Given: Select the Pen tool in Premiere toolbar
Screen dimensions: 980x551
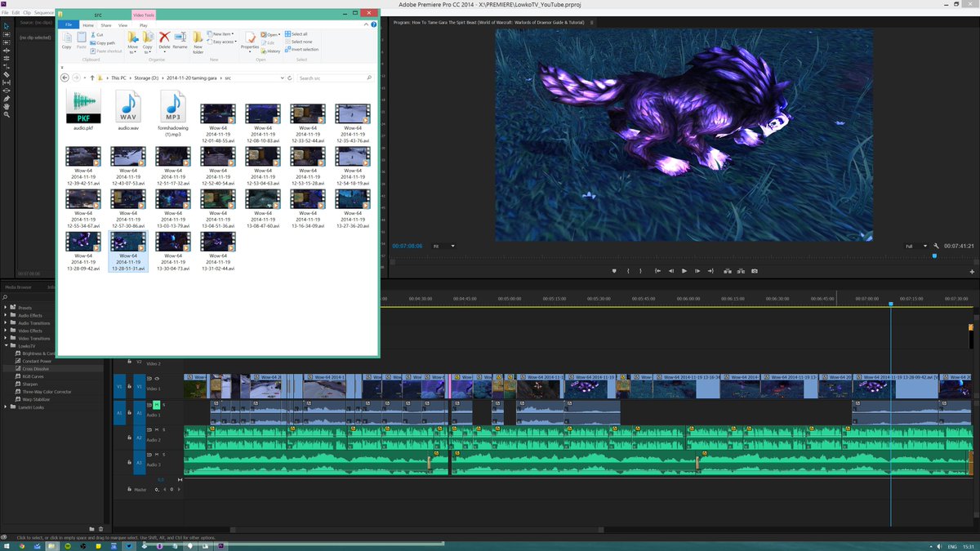Looking at the screenshot, I should pyautogui.click(x=7, y=99).
